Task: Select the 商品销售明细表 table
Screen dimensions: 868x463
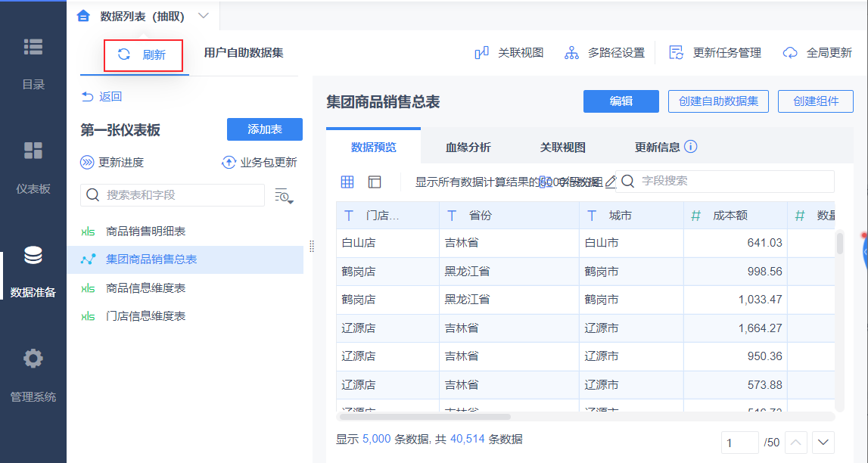Action: tap(185, 231)
